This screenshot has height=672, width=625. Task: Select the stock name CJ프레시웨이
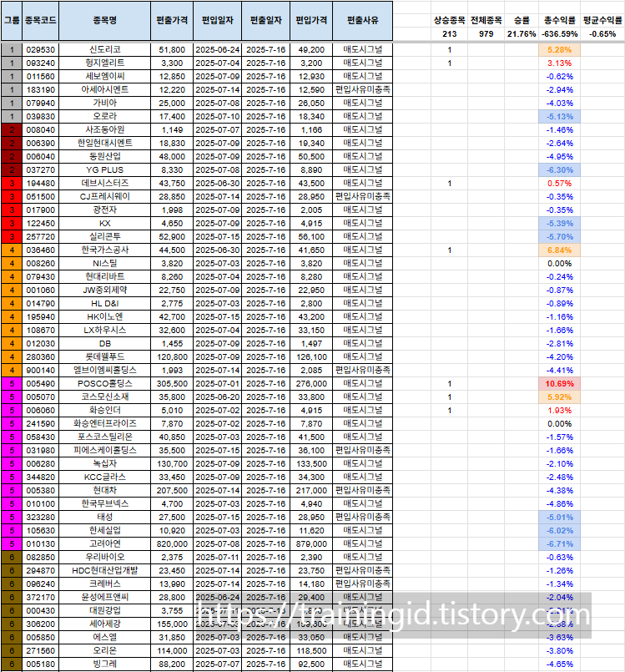coord(105,197)
